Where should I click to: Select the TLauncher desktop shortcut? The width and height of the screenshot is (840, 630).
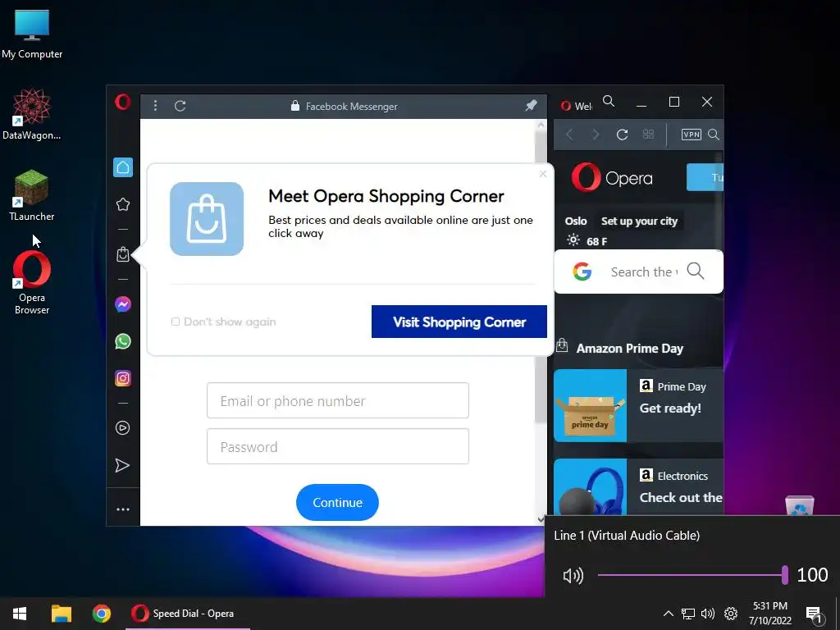32,195
